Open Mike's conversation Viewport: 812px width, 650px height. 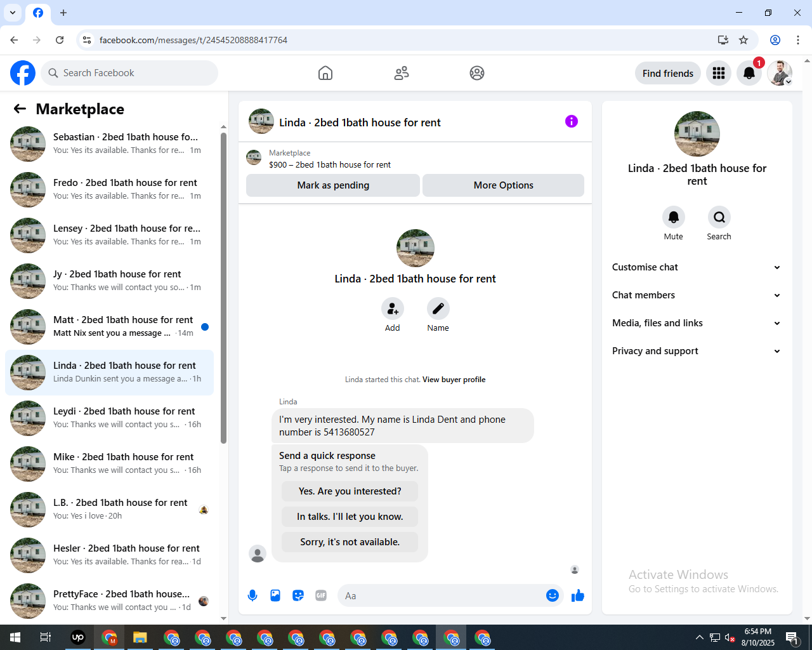[109, 464]
